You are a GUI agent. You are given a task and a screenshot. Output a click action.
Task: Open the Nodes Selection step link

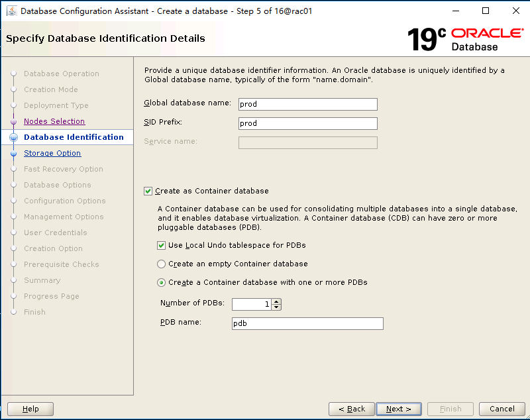pyautogui.click(x=54, y=121)
